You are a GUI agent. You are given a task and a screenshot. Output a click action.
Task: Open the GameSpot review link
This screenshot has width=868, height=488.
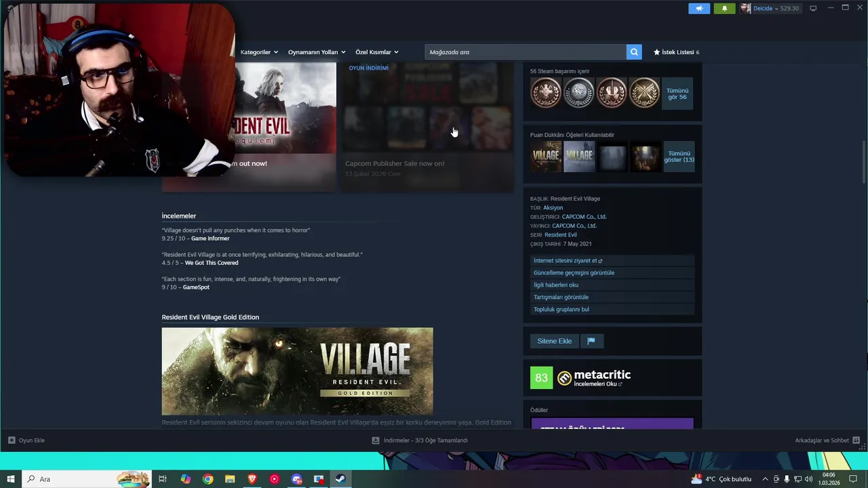pos(196,287)
